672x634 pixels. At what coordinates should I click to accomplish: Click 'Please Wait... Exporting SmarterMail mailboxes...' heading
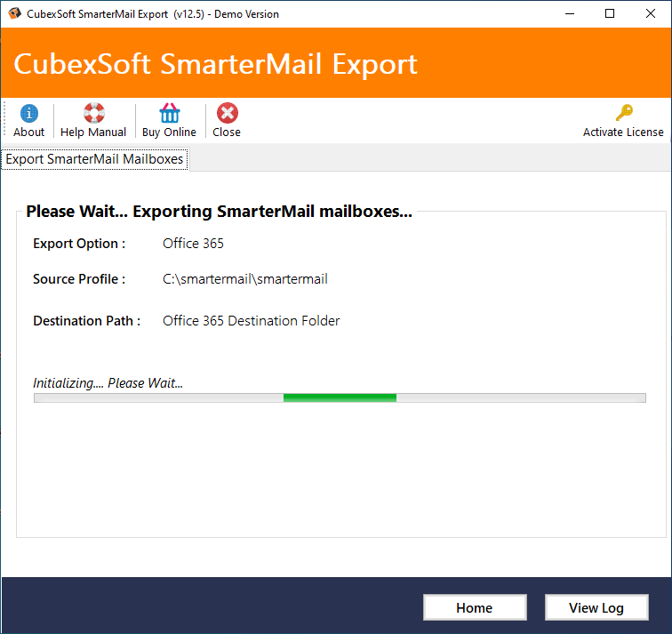(x=219, y=212)
